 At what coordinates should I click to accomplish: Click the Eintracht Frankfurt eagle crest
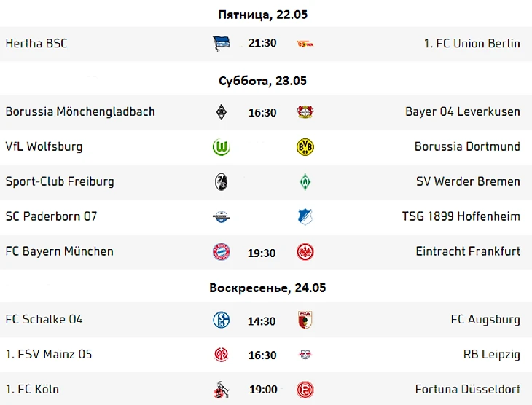pyautogui.click(x=305, y=252)
